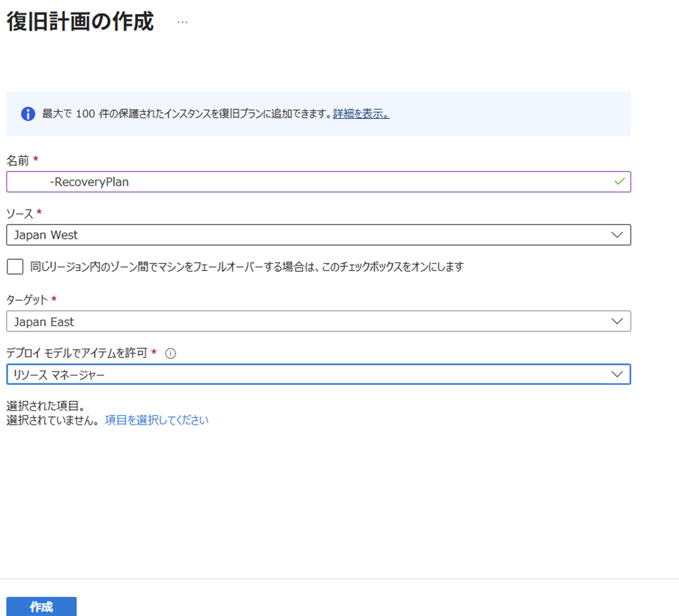Click the blue info icon in the banner
The width and height of the screenshot is (679, 616).
[28, 114]
